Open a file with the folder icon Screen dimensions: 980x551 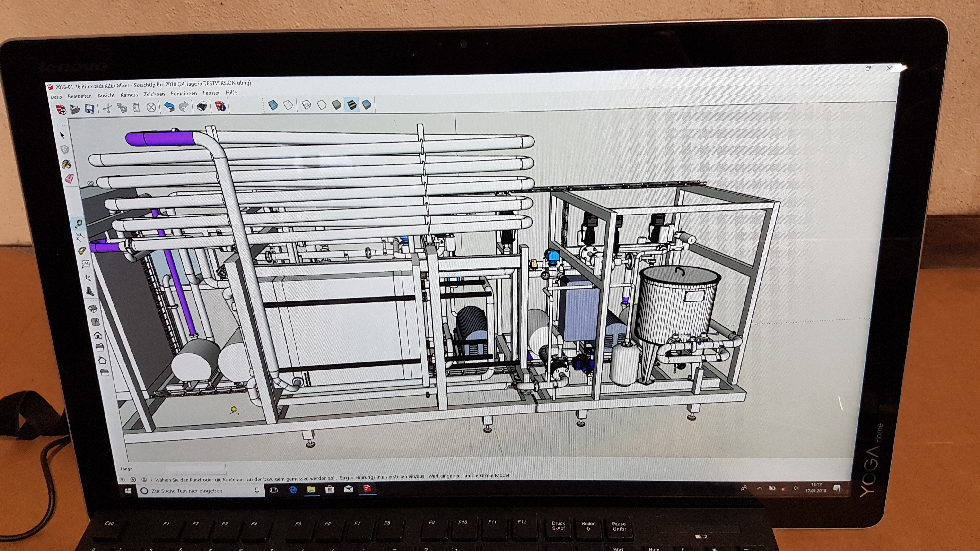76,110
